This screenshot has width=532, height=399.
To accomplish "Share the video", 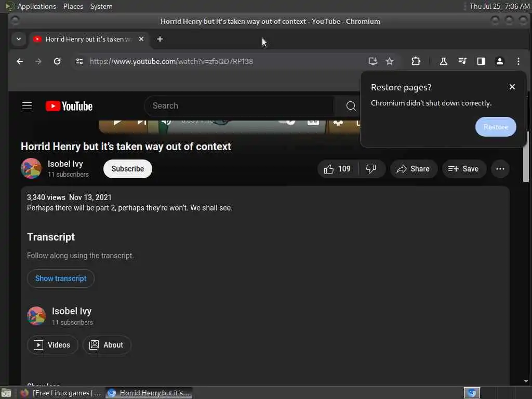I will pos(413,169).
